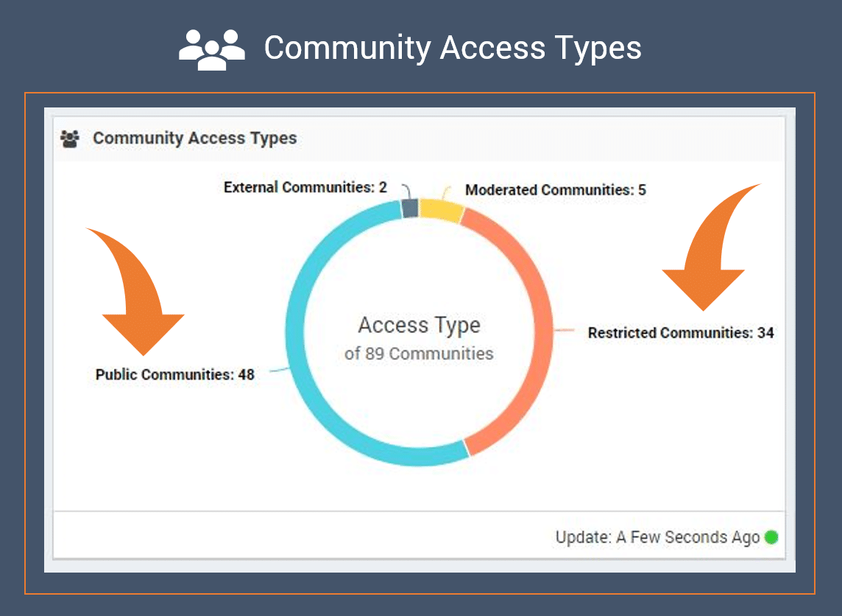Click the 'Public Communities: 48' label

click(x=175, y=375)
